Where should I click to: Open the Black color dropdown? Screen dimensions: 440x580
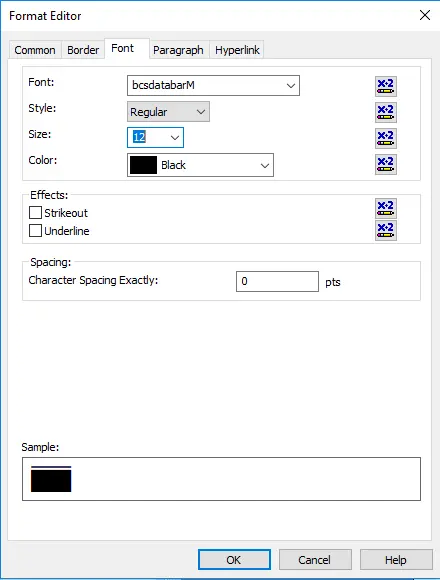265,165
